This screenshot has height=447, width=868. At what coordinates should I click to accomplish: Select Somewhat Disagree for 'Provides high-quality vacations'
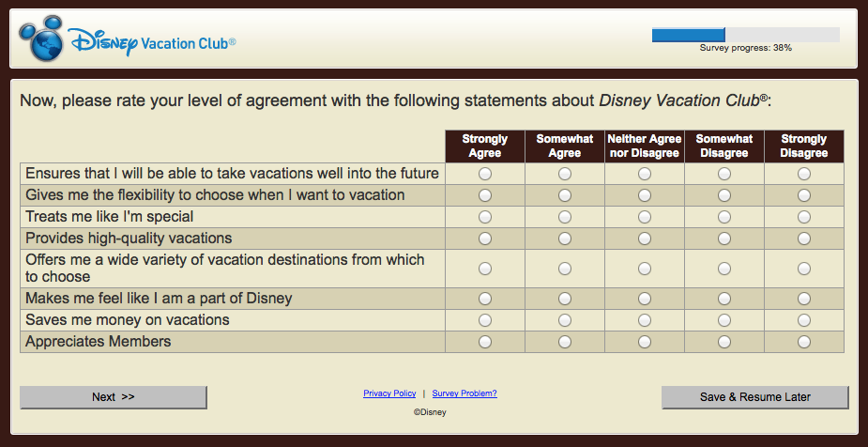[x=724, y=239]
